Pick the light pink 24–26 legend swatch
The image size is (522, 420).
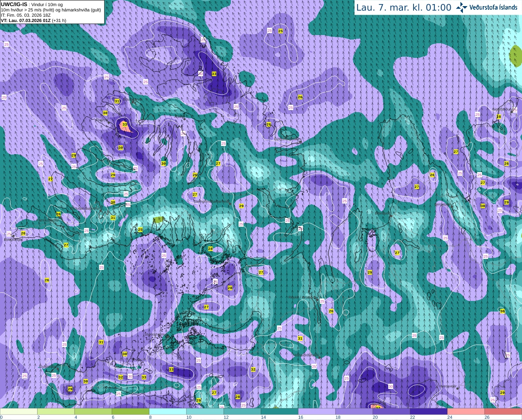pyautogui.click(x=466, y=411)
